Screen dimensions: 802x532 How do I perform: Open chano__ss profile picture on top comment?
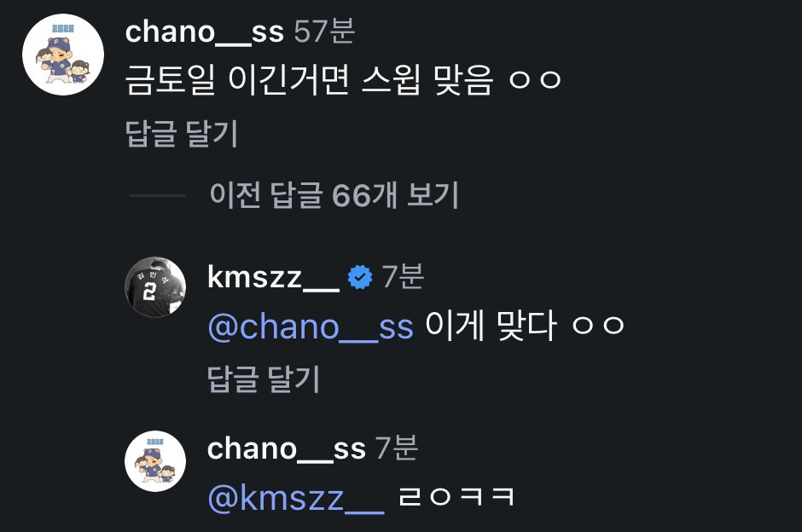pyautogui.click(x=63, y=55)
